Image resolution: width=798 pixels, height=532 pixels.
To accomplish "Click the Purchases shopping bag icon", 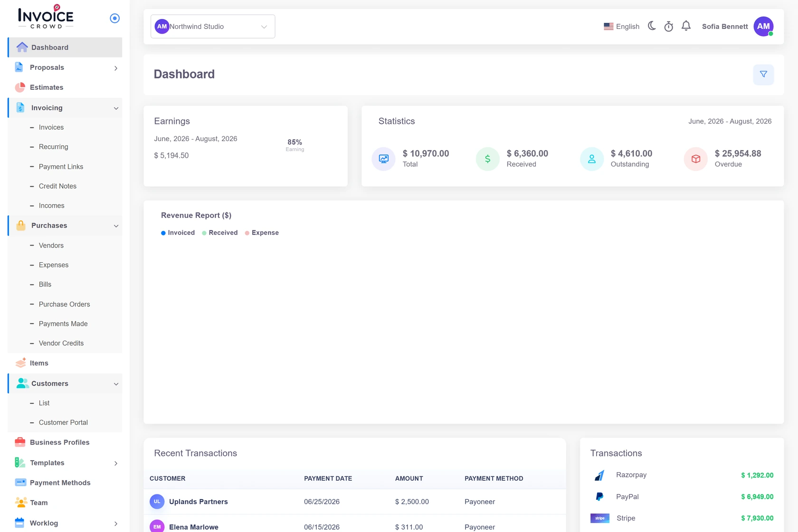I will point(21,226).
